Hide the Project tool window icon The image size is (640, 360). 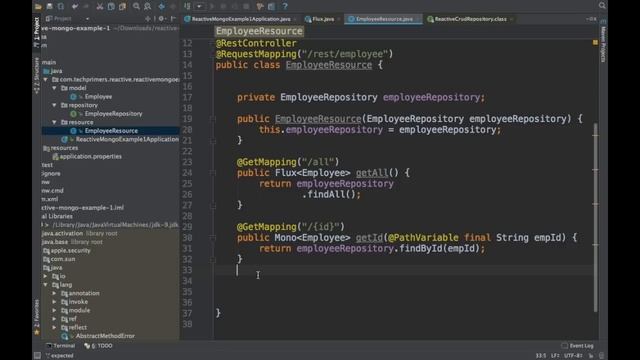tap(173, 19)
